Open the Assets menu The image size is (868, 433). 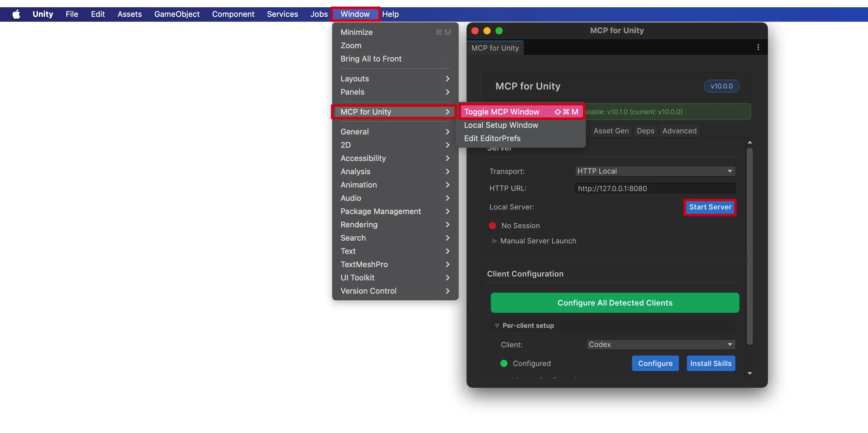pos(129,14)
